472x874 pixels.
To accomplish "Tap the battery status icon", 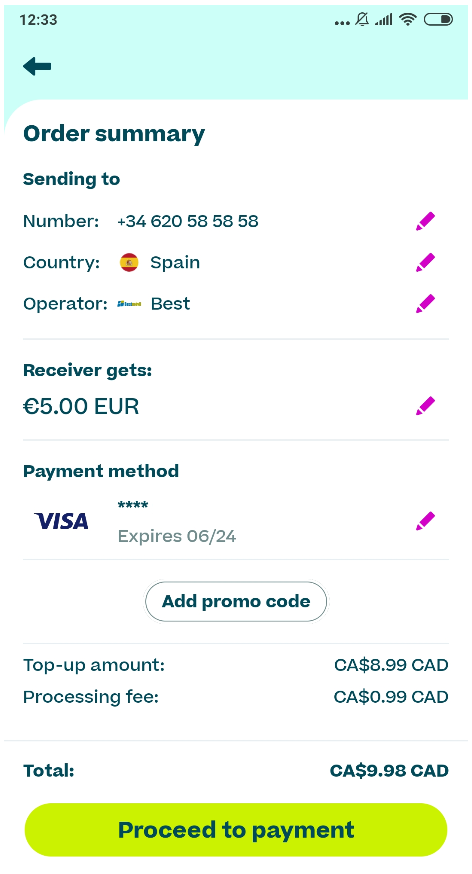I will (438, 20).
